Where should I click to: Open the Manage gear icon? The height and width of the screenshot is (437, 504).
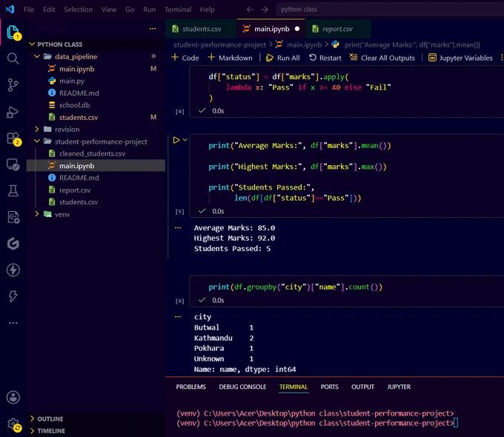[14, 424]
